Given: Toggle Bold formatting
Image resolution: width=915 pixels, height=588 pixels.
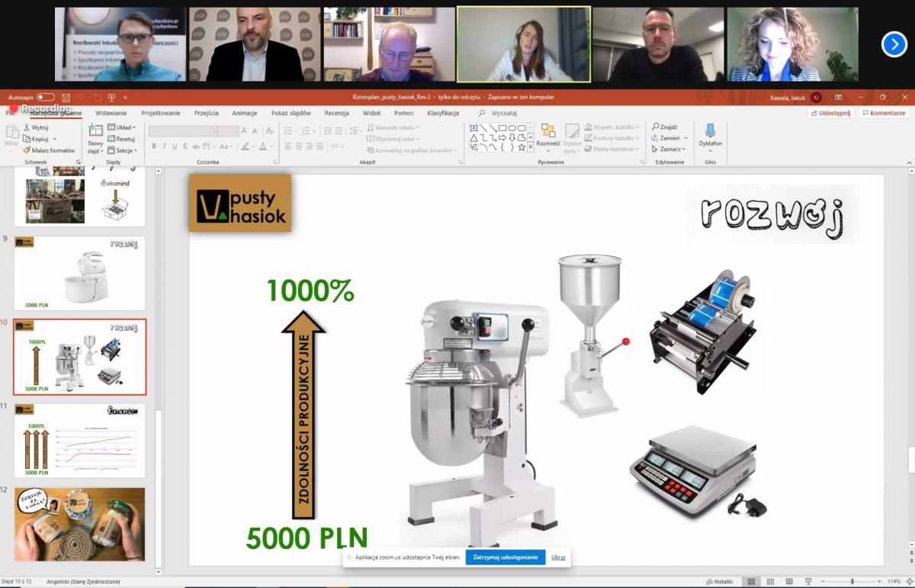Looking at the screenshot, I should 154,146.
